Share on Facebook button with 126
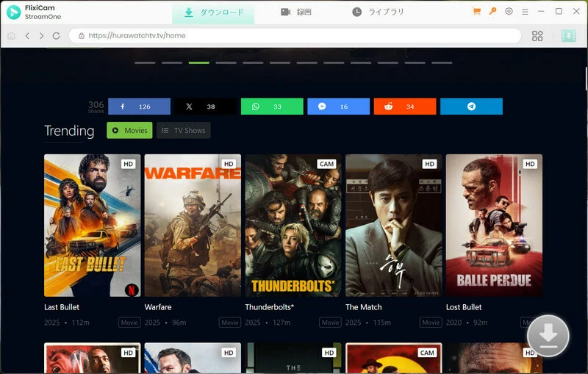This screenshot has height=374, width=588. (x=139, y=107)
